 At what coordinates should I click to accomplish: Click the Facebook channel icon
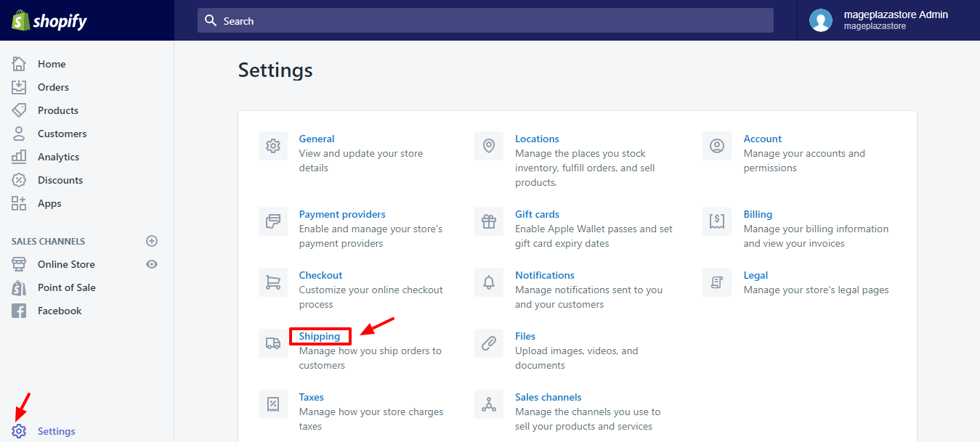(19, 311)
